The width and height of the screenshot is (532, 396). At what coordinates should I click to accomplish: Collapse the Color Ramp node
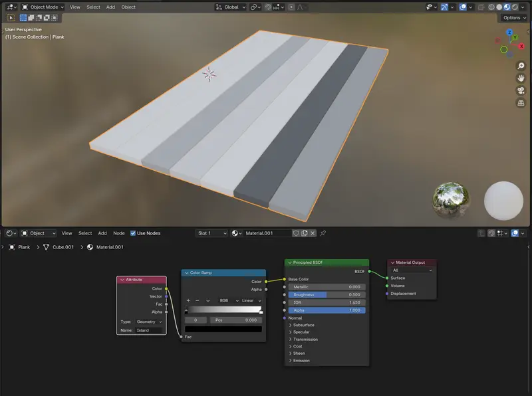tap(186, 272)
